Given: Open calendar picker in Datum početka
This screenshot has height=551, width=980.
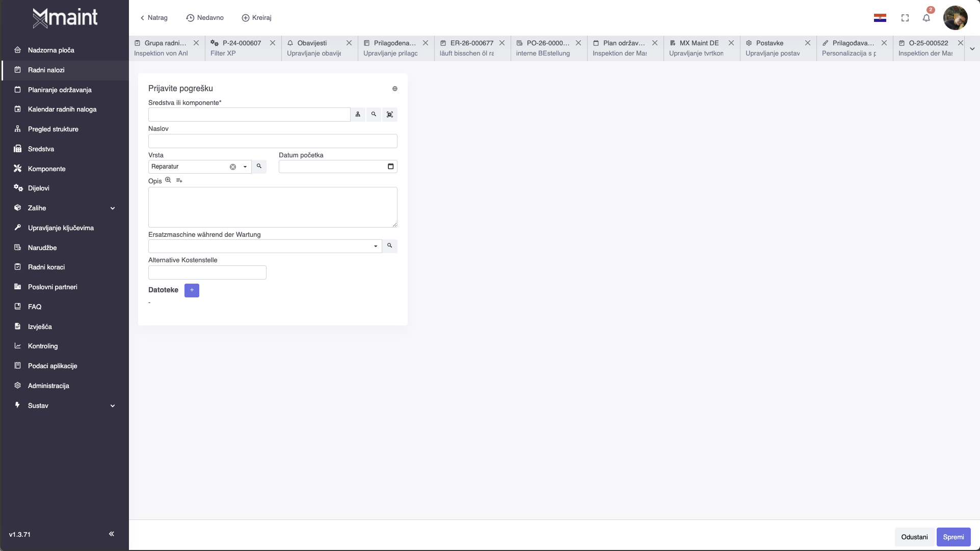Looking at the screenshot, I should coord(391,167).
